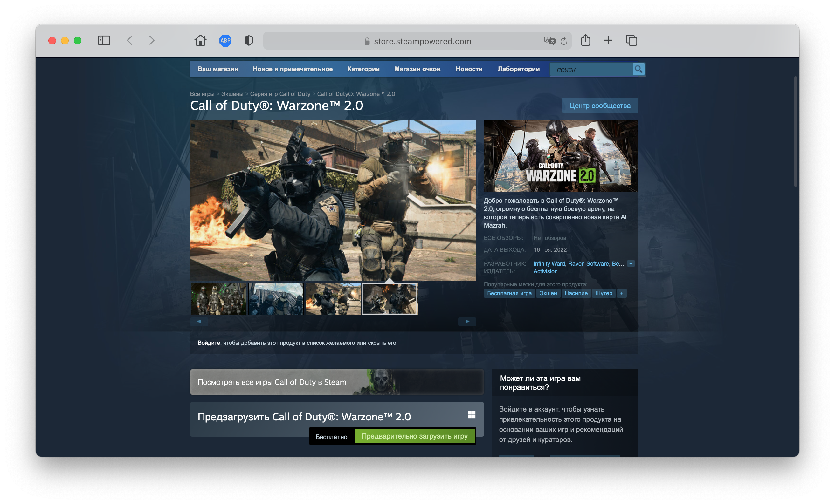Click the Насилие tag
This screenshot has height=504, width=835.
[x=576, y=293]
